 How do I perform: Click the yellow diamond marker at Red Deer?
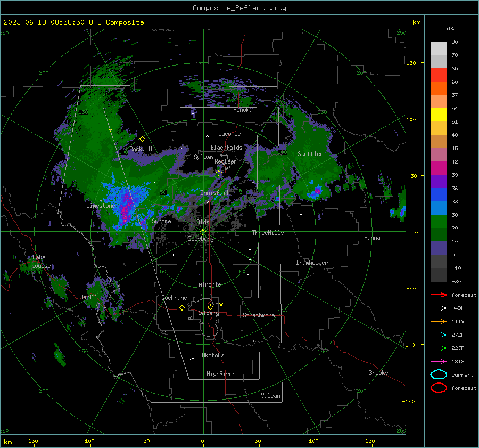coord(219,173)
